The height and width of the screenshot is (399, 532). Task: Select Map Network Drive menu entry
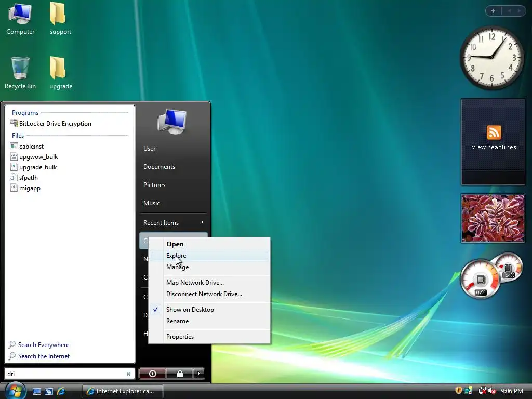tap(209, 282)
